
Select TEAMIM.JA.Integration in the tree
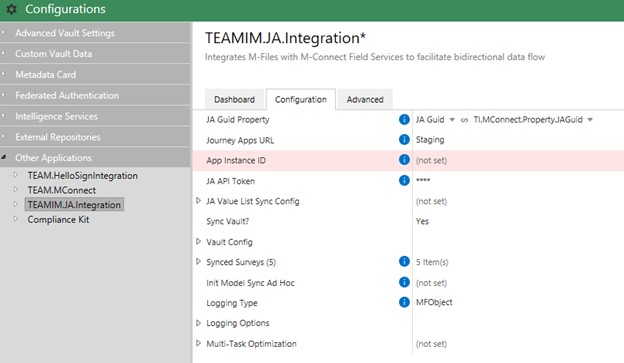point(74,205)
